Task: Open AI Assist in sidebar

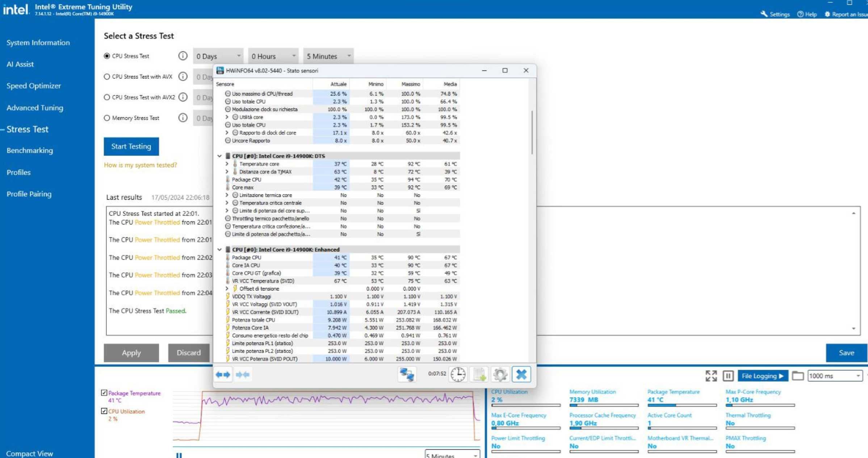Action: [x=20, y=64]
